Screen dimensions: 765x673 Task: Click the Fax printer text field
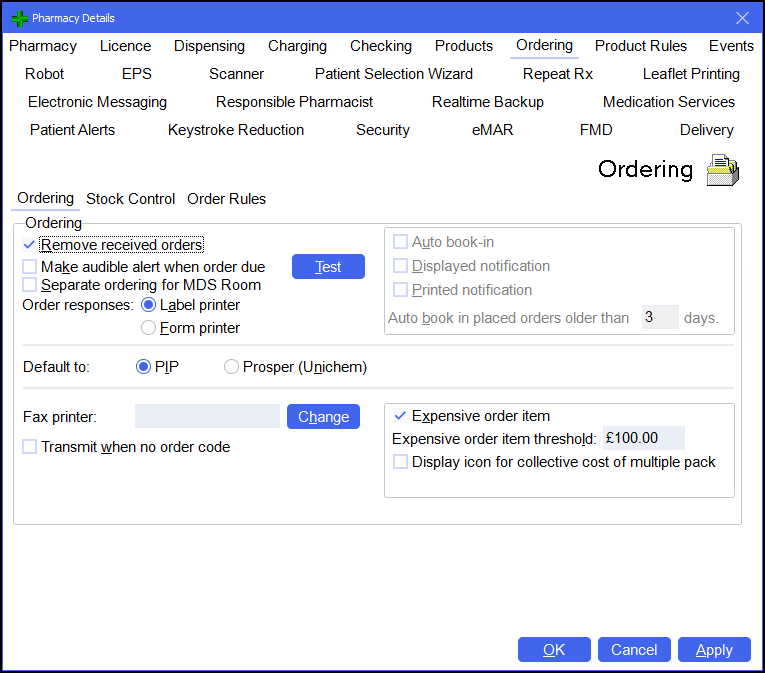[207, 417]
